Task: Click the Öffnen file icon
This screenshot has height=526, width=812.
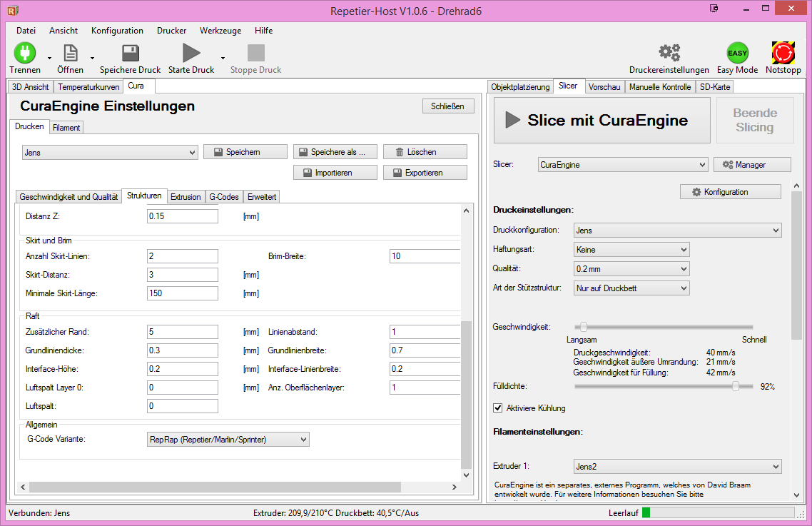Action: pos(70,54)
